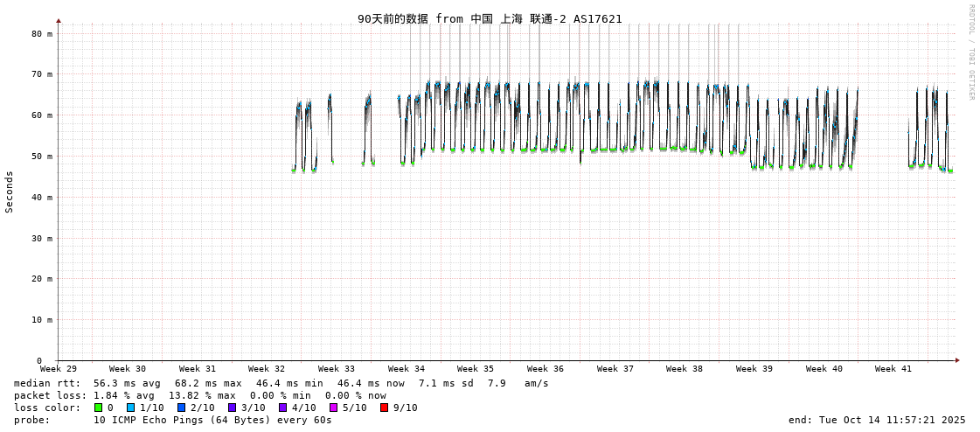The width and height of the screenshot is (980, 432).
Task: Click the magenta 5/10 loss swatch
Action: (x=334, y=408)
